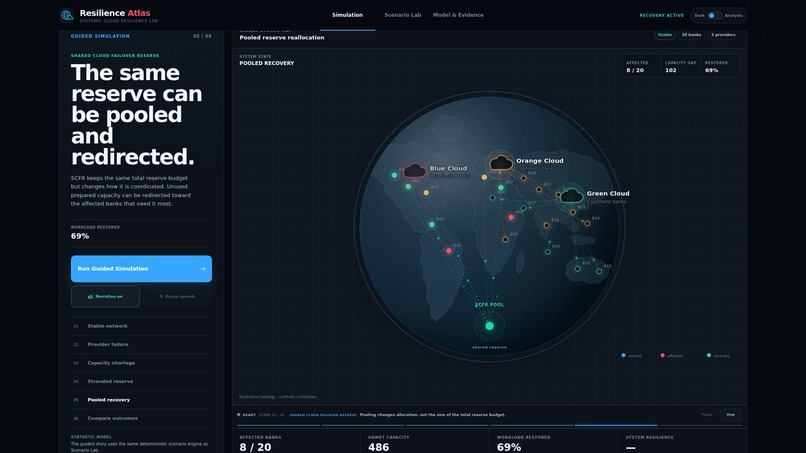The width and height of the screenshot is (806, 453).
Task: Click the System Resilience card
Action: coord(682,443)
